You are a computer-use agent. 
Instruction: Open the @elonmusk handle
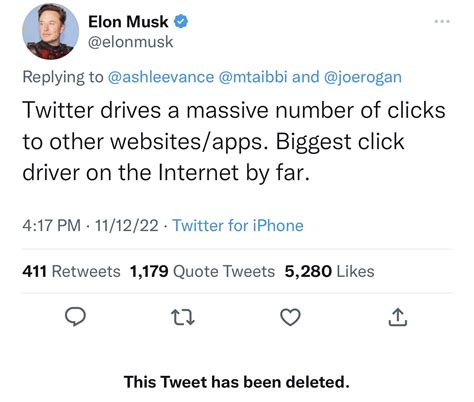(130, 42)
